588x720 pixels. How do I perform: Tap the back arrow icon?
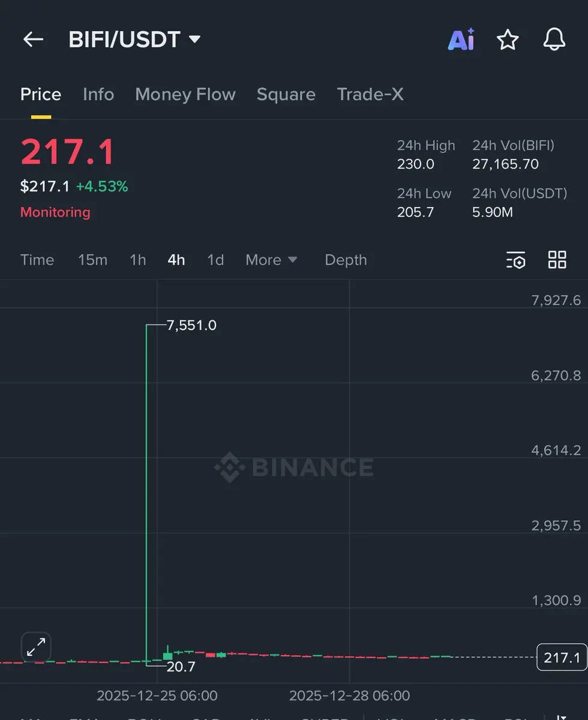tap(33, 40)
